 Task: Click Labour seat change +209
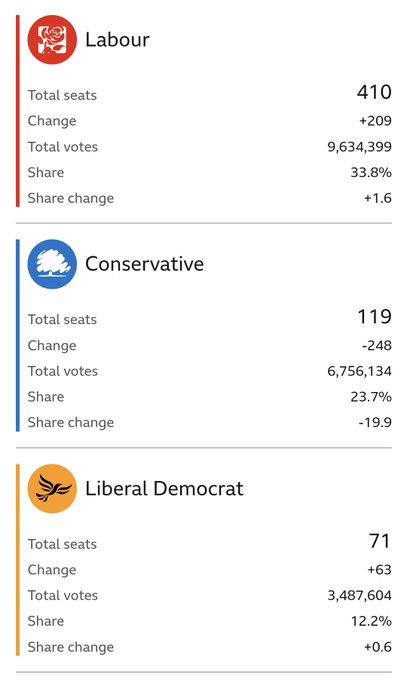(x=375, y=121)
